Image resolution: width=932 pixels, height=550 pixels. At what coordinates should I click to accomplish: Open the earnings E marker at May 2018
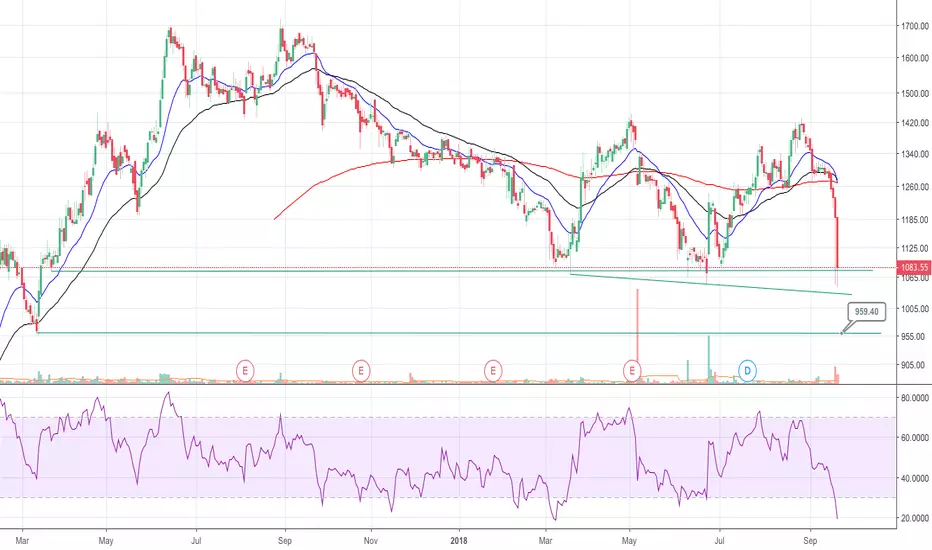pos(632,371)
